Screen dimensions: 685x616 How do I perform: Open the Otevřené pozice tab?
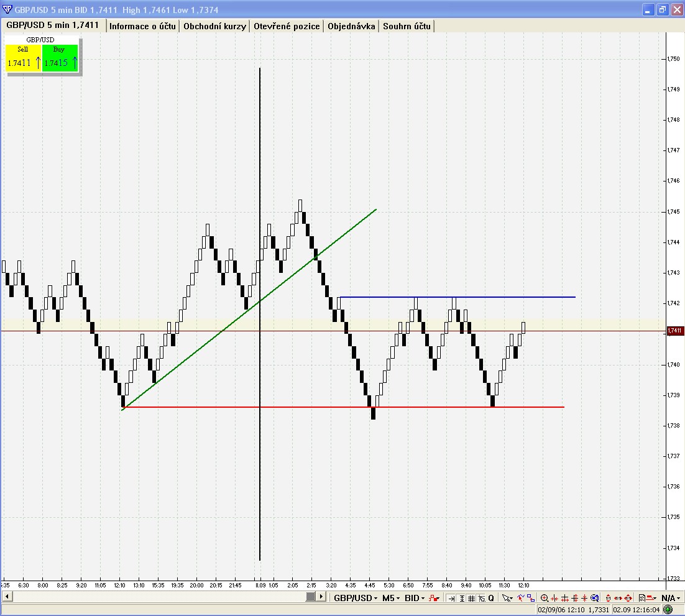287,26
